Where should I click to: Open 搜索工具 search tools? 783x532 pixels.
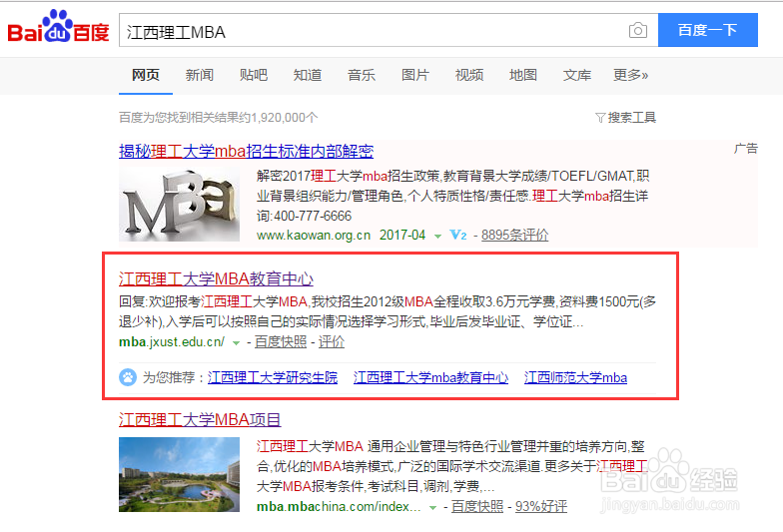[631, 118]
